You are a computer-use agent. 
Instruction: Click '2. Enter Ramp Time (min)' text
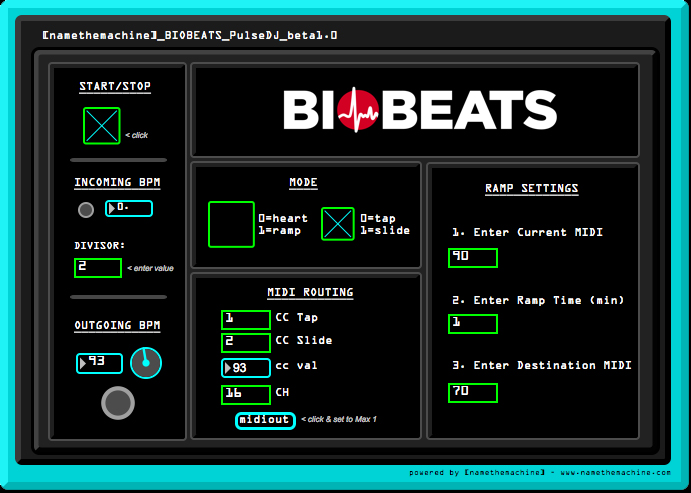tap(539, 300)
